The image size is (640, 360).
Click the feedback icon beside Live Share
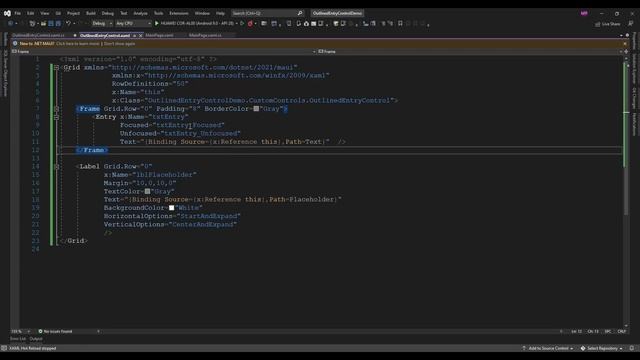(x=631, y=24)
